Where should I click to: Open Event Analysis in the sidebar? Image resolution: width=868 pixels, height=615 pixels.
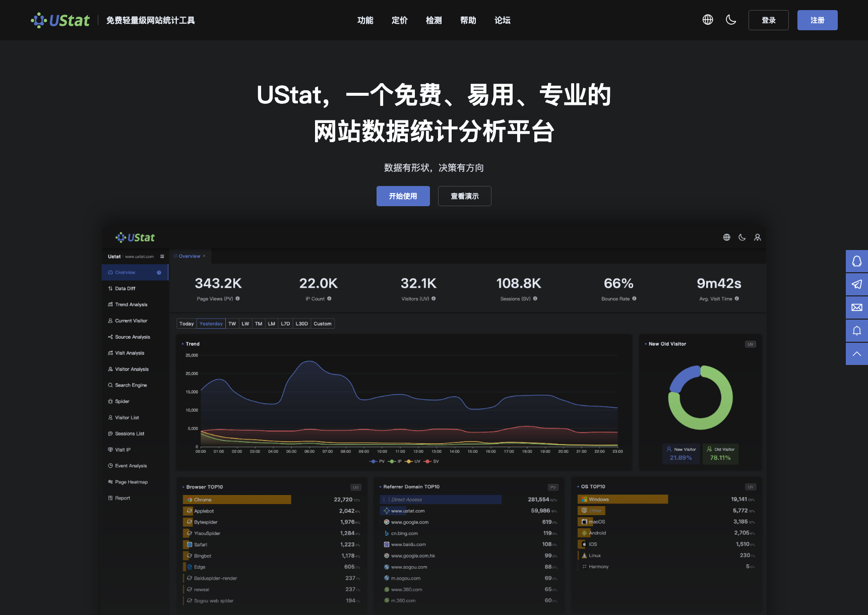(135, 466)
